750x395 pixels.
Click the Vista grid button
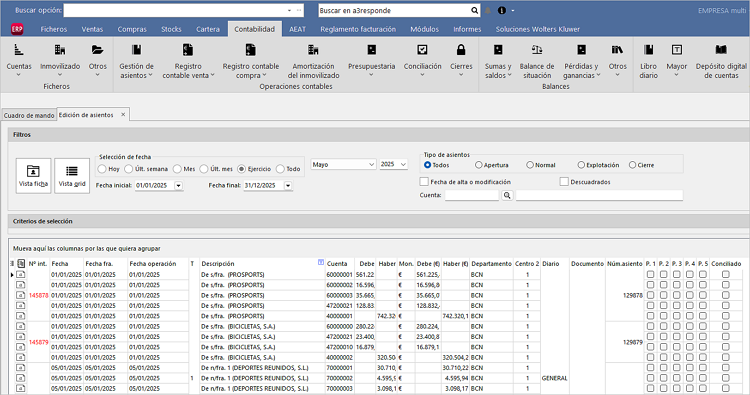[x=72, y=176]
